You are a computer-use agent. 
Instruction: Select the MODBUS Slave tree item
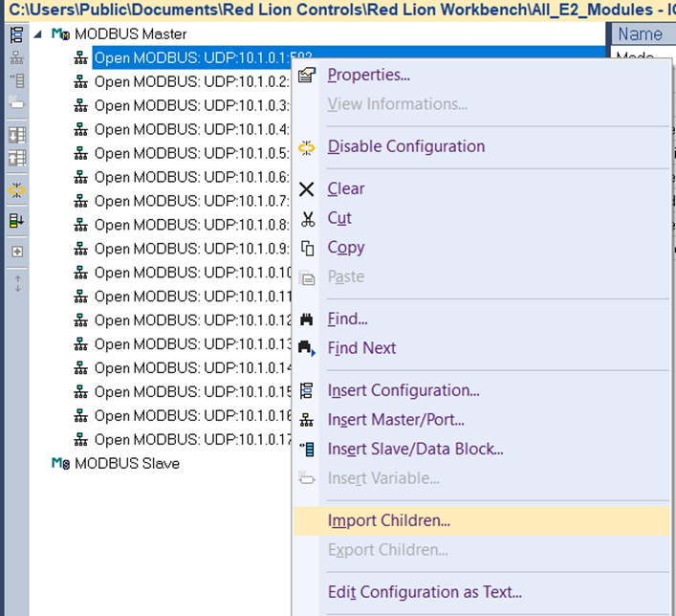click(127, 463)
